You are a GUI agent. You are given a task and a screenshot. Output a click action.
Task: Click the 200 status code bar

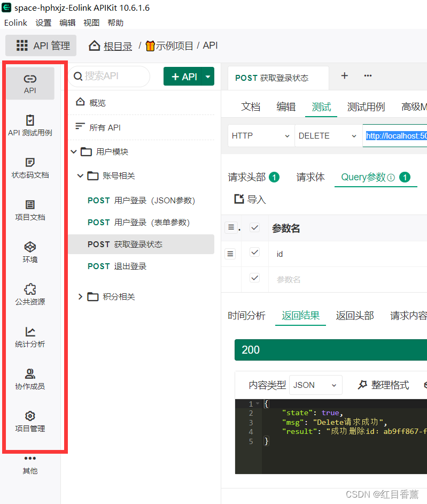(x=331, y=350)
